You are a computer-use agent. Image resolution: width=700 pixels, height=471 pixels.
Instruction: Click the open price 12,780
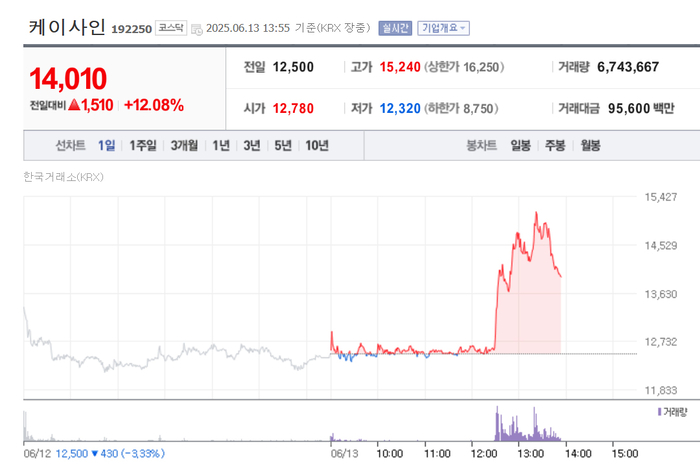[293, 108]
